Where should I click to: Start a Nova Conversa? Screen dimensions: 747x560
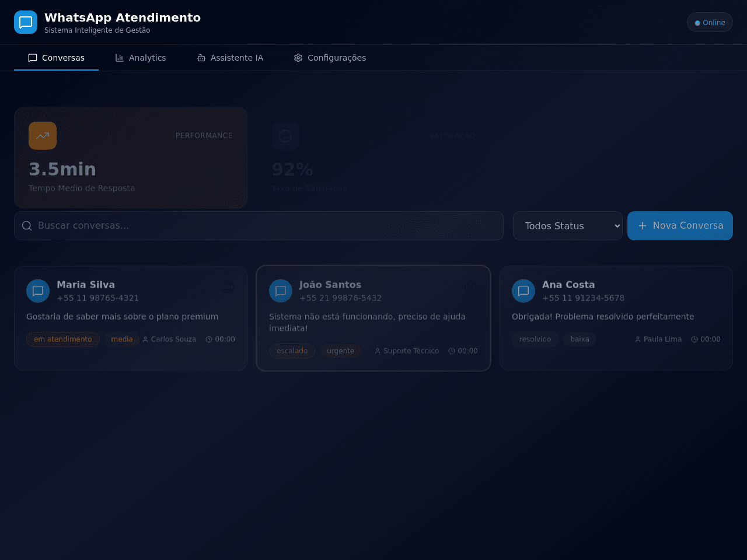680,226
